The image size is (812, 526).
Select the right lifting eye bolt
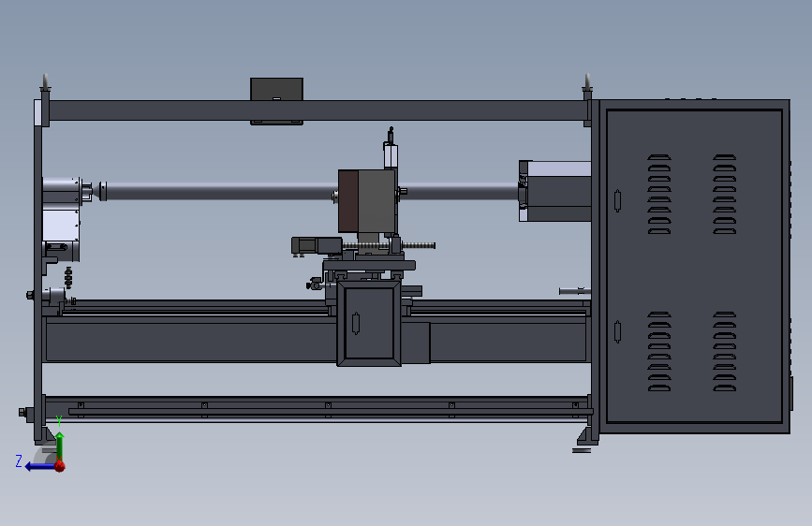(587, 83)
